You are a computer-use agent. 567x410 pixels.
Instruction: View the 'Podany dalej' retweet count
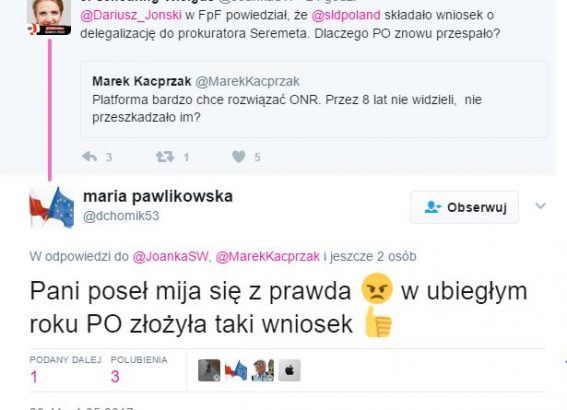click(65, 369)
